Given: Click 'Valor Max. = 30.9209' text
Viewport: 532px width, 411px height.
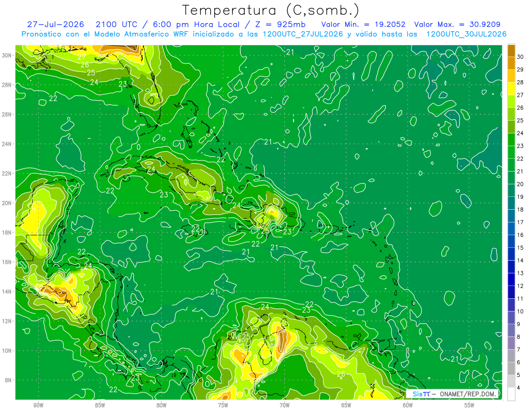Looking at the screenshot, I should click(x=458, y=24).
